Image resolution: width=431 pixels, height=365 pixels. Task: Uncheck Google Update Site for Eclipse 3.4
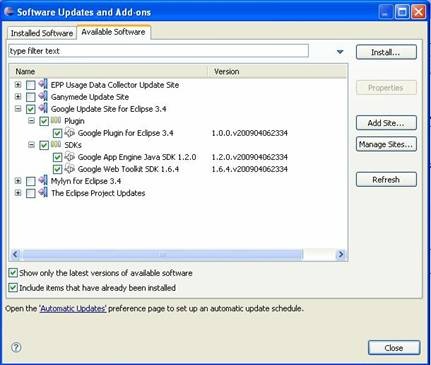tap(31, 109)
